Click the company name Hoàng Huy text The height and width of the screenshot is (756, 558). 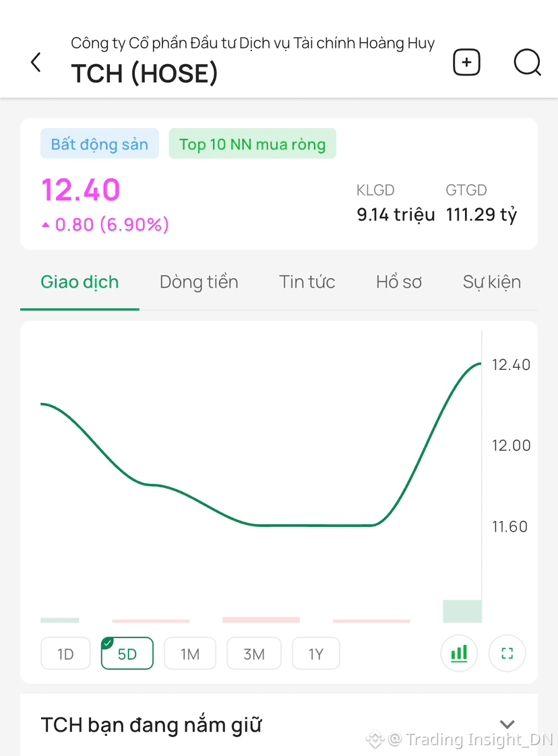253,43
